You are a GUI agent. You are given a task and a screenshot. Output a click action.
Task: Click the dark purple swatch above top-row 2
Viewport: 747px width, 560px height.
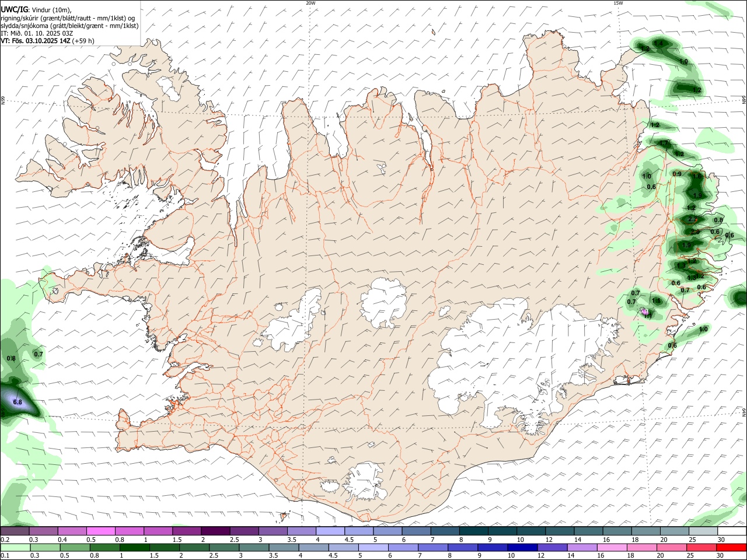215,531
